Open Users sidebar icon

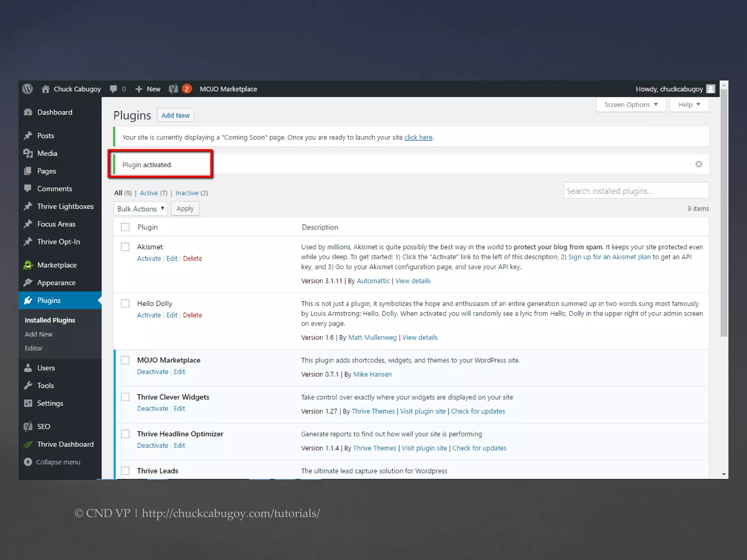(x=28, y=368)
